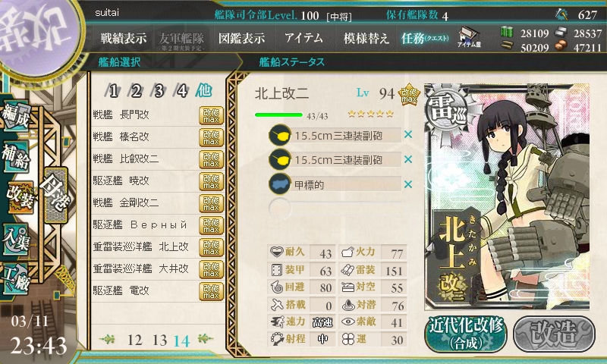The width and height of the screenshot is (607, 364).
Task: Click the 近代化改修(合成) modernization button
Action: (466, 334)
